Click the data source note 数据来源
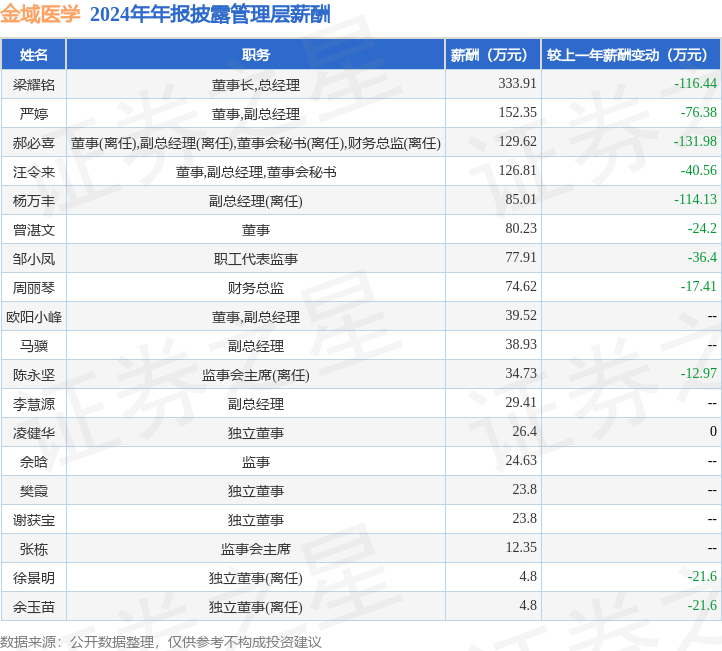The width and height of the screenshot is (722, 651). click(161, 642)
